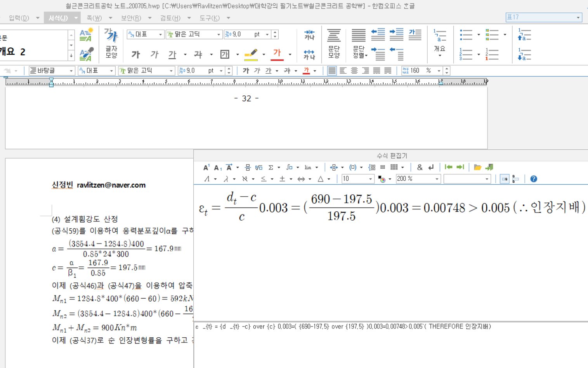Open the 쪽(W) menu

[94, 18]
